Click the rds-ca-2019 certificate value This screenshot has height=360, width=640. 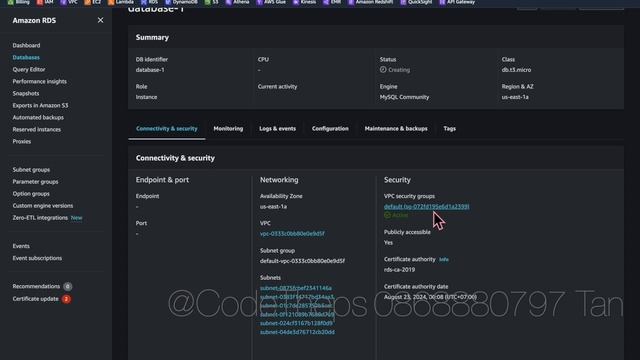point(400,269)
